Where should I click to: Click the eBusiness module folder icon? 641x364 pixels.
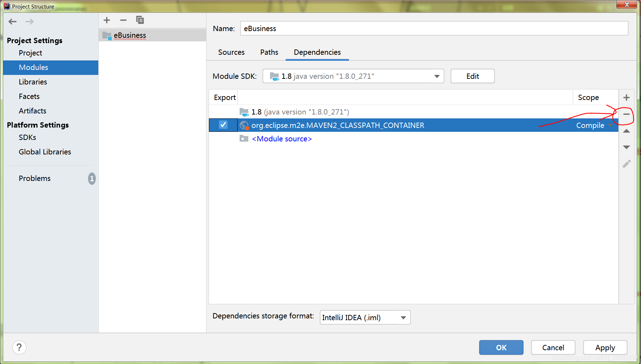107,35
